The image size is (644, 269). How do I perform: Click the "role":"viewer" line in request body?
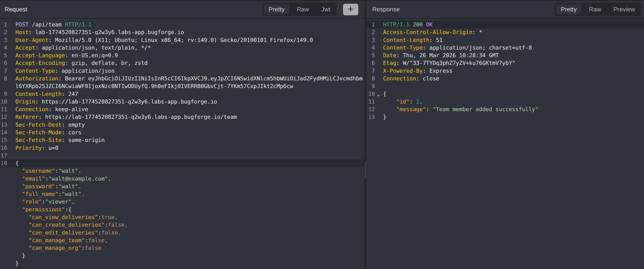(x=48, y=202)
